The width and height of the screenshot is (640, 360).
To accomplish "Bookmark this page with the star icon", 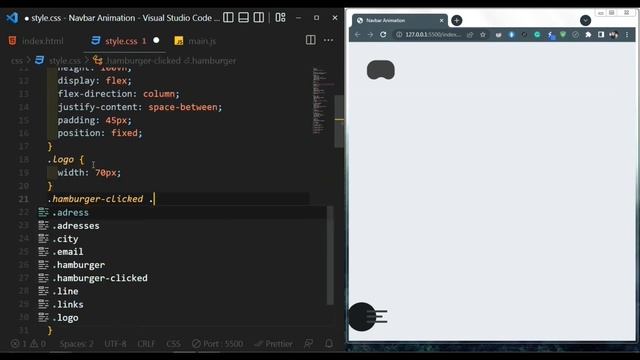I will pyautogui.click(x=483, y=35).
